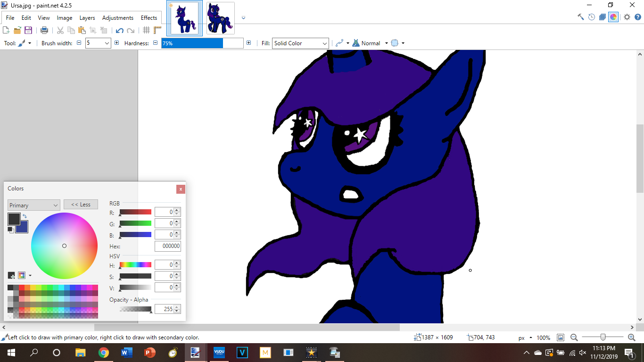
Task: Open the Effects menu
Action: tap(149, 18)
